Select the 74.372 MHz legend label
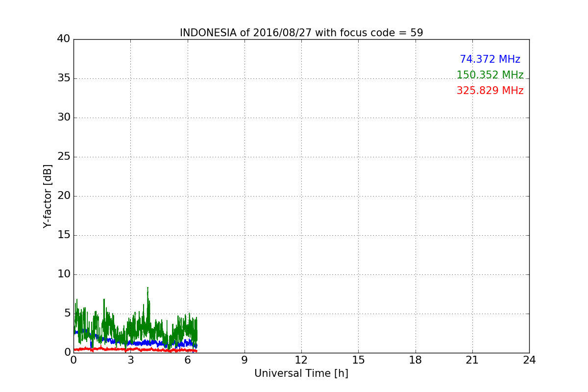 (x=490, y=59)
